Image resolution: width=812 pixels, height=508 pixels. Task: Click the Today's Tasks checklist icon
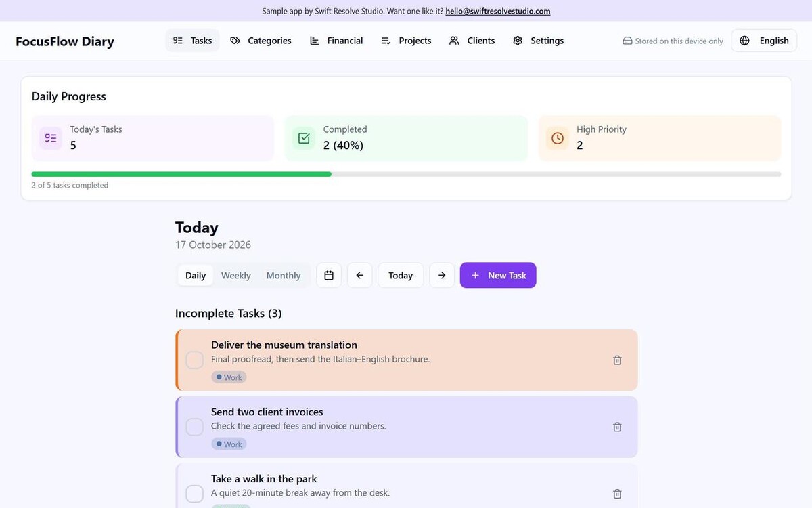tap(51, 138)
